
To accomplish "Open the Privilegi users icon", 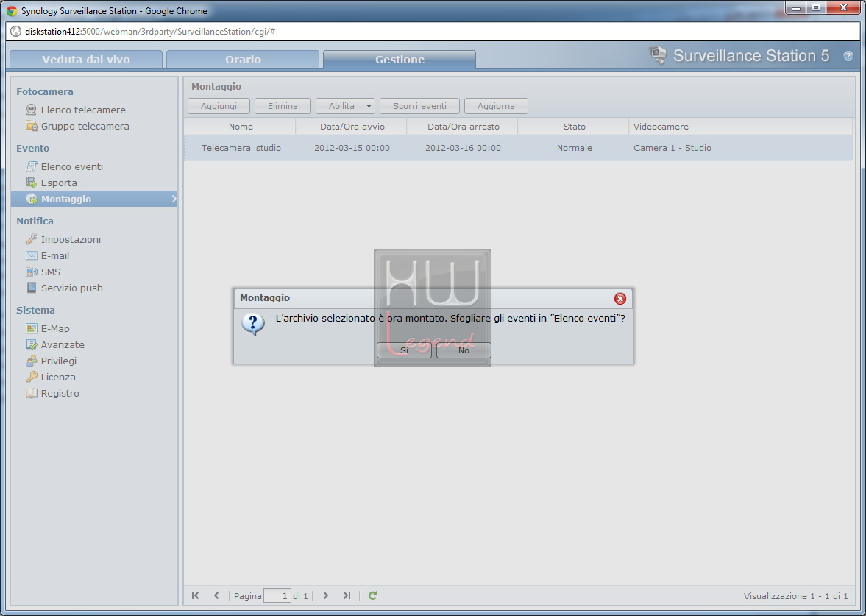I will click(x=32, y=360).
